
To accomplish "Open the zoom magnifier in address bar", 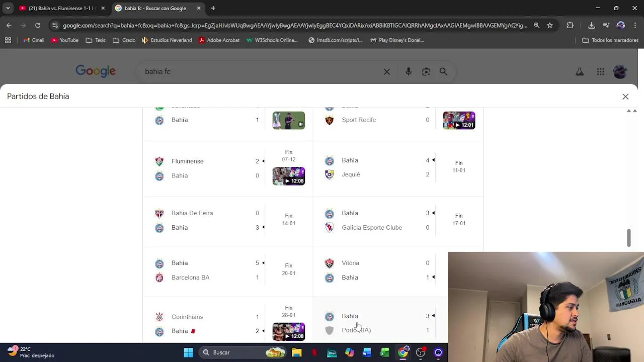I will click(537, 25).
